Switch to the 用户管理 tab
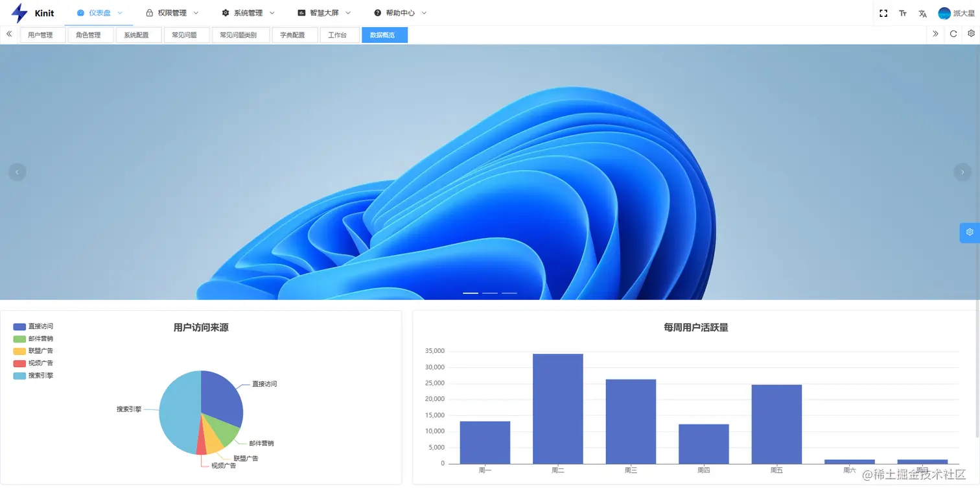980x495 pixels. (42, 34)
